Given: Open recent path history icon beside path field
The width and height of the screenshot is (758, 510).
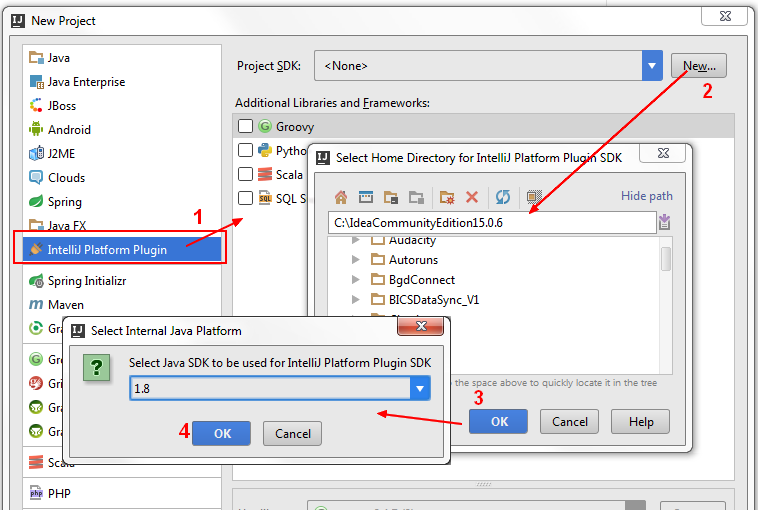Looking at the screenshot, I should pos(665,222).
